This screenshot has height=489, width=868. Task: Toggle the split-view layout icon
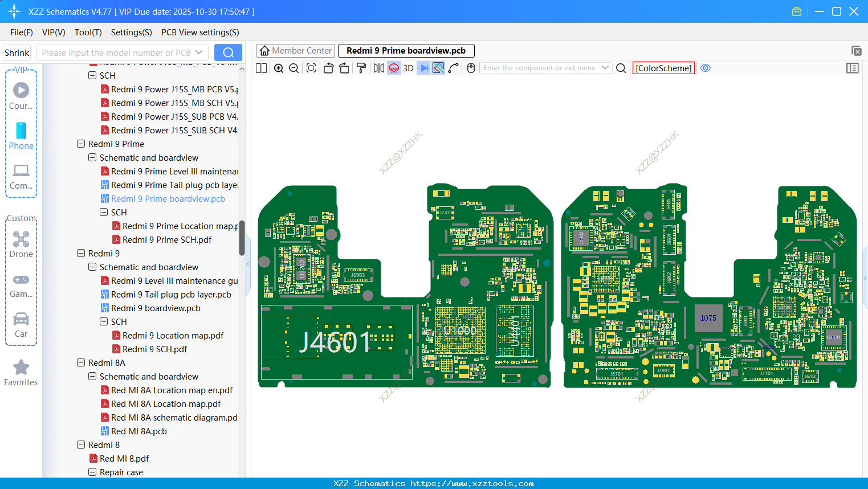click(x=262, y=68)
